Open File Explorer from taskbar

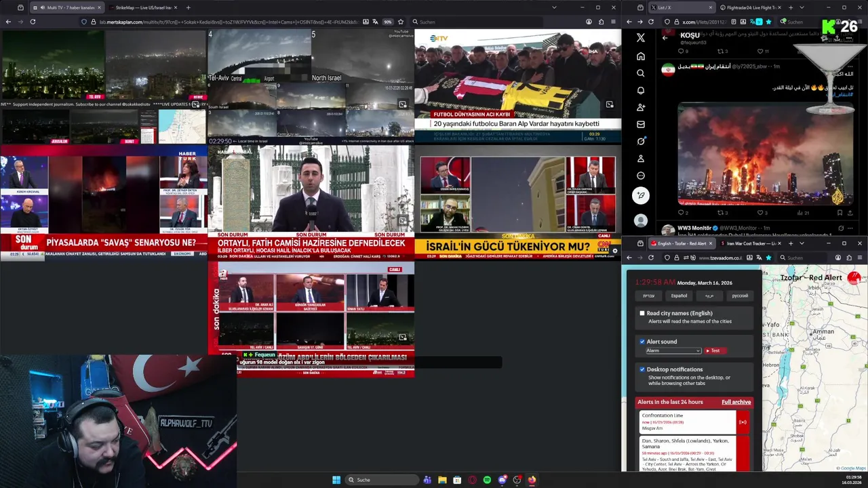(442, 480)
